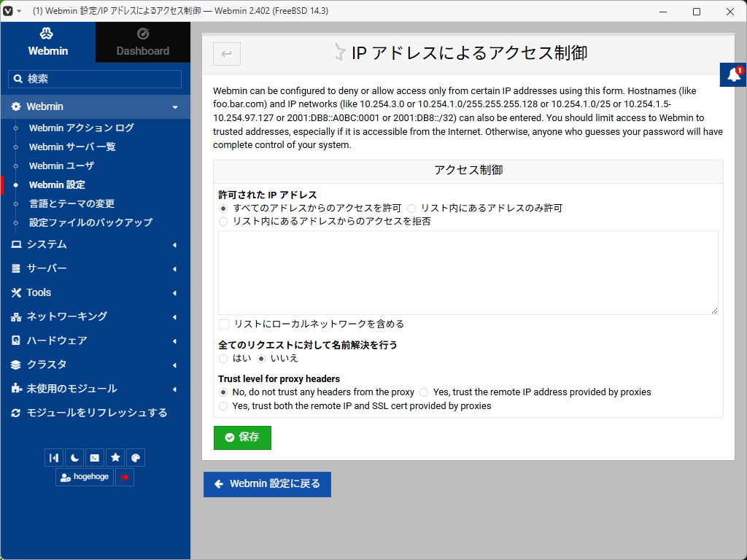Select リスト内にあるアドレスのみ許可 radio

[x=411, y=209]
